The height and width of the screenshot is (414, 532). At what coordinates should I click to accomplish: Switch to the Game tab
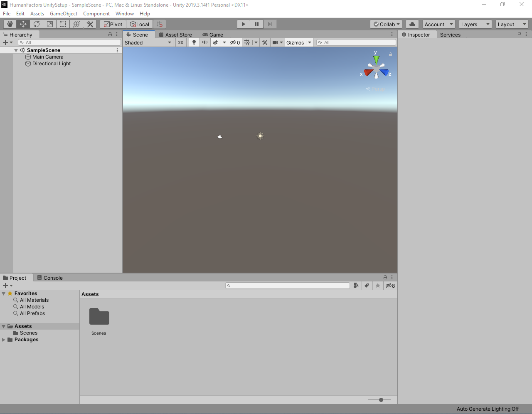(x=213, y=35)
